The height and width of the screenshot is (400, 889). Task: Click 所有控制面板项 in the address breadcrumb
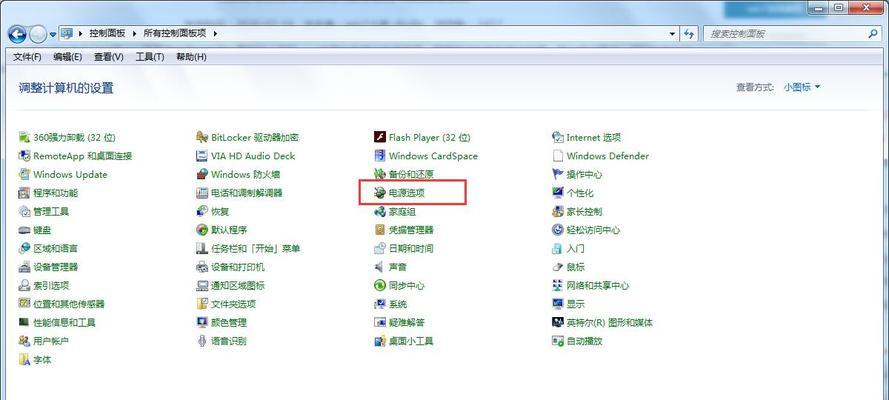pos(175,34)
